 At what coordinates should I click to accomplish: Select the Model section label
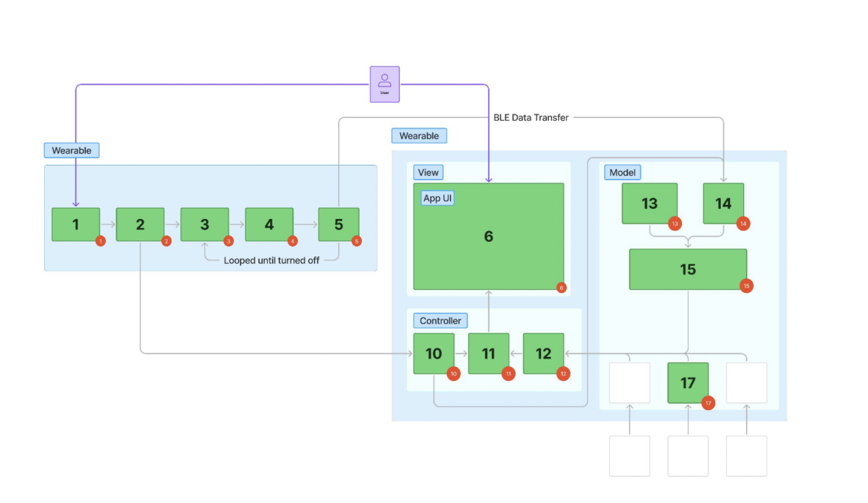[622, 172]
